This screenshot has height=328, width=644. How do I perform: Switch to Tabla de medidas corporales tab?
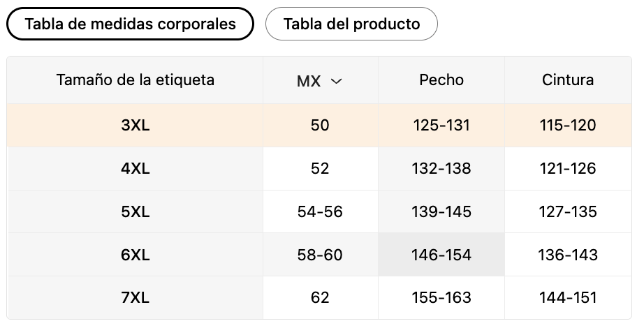130,24
